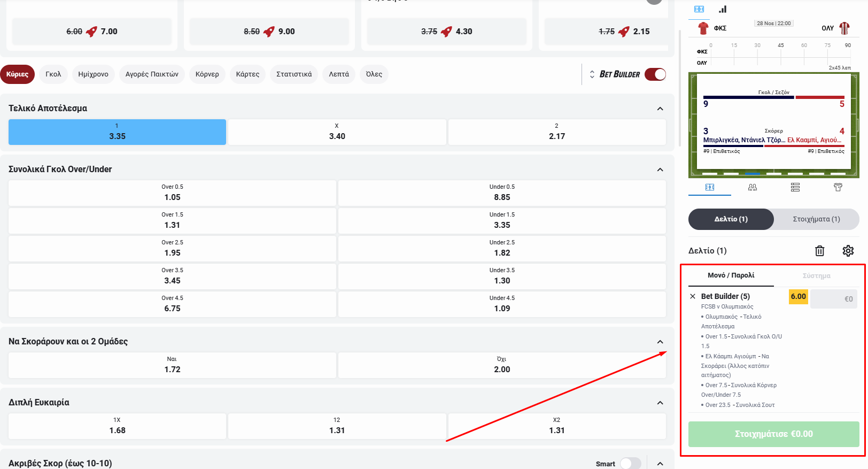The image size is (868, 469).
Task: Click the green Στοιχημάτισε €0.00 button
Action: pos(773,434)
